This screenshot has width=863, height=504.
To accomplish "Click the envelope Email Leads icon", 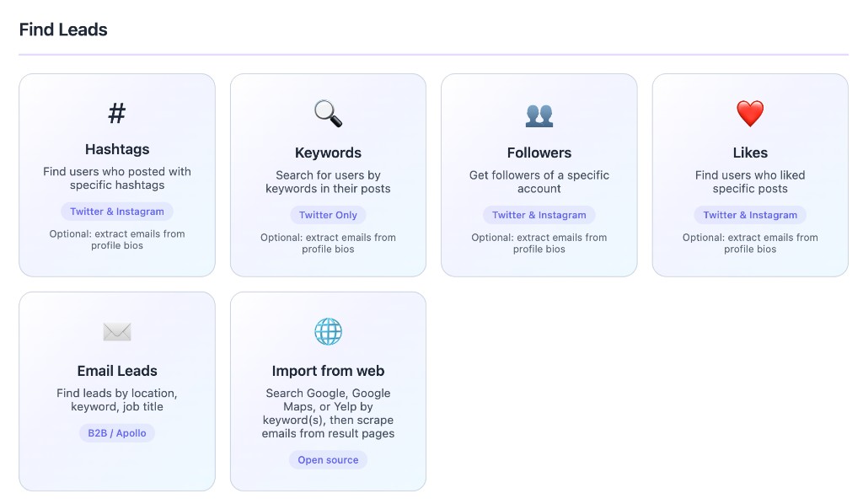I will (x=117, y=332).
